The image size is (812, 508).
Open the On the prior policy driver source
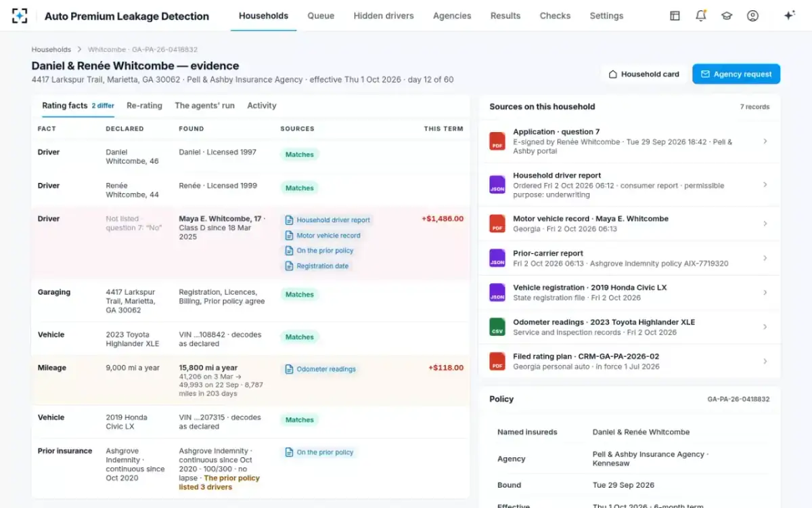[x=319, y=251]
